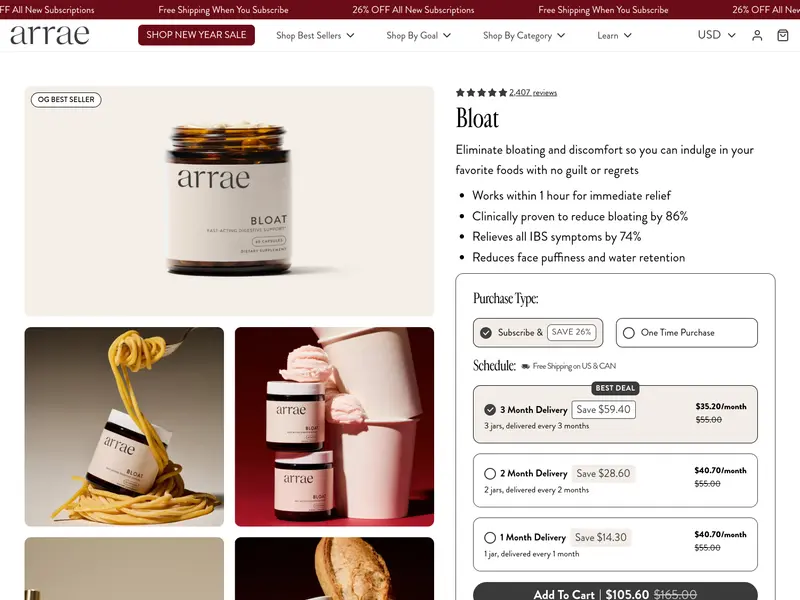Expand Shop Best Sellers menu

pyautogui.click(x=315, y=35)
